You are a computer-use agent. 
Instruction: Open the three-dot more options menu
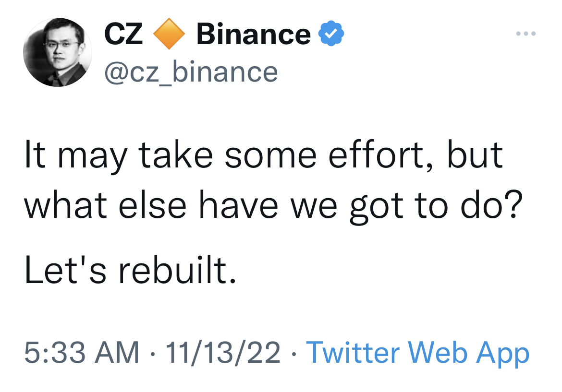coord(526,34)
